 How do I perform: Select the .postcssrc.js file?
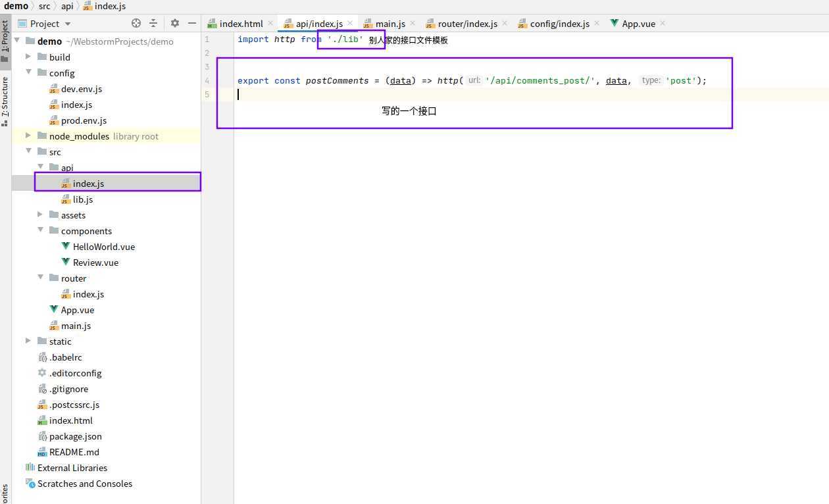point(74,405)
